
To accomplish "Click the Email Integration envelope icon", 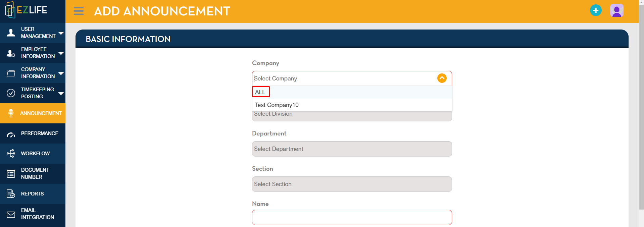I will [11, 215].
